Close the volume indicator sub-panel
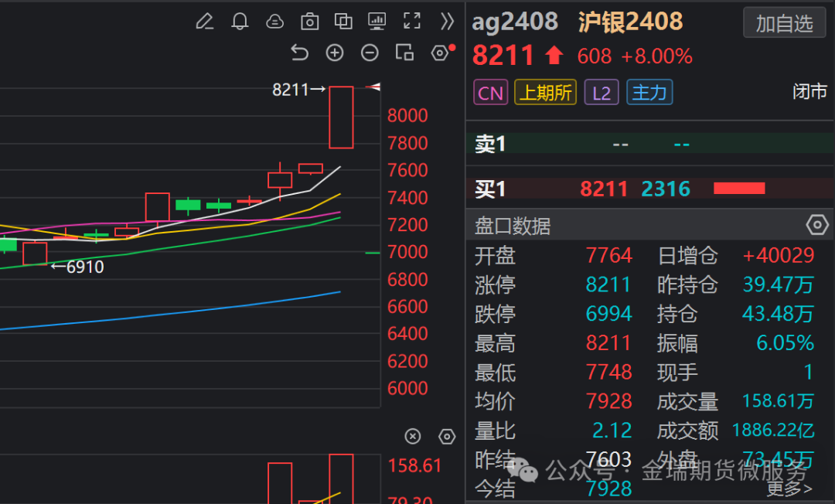The image size is (835, 504). [x=413, y=437]
